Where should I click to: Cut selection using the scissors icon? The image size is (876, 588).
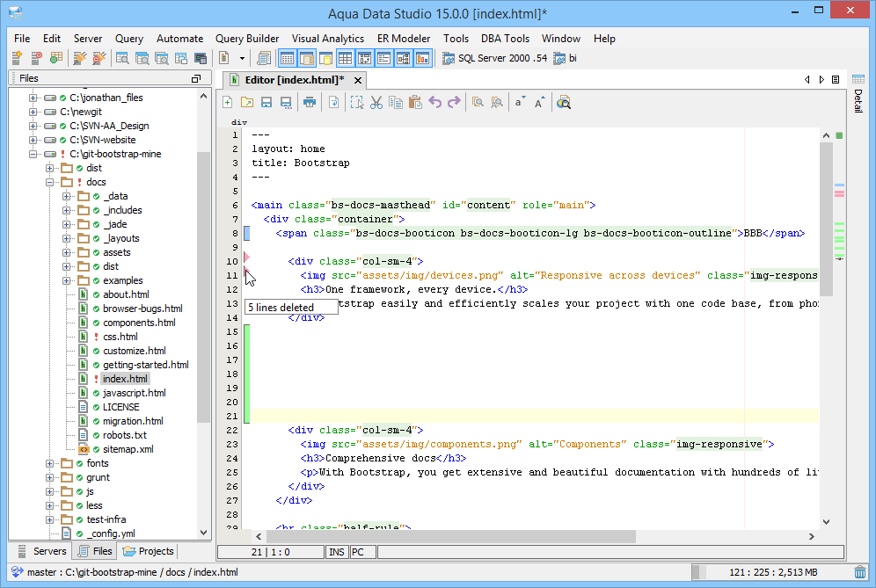(376, 102)
